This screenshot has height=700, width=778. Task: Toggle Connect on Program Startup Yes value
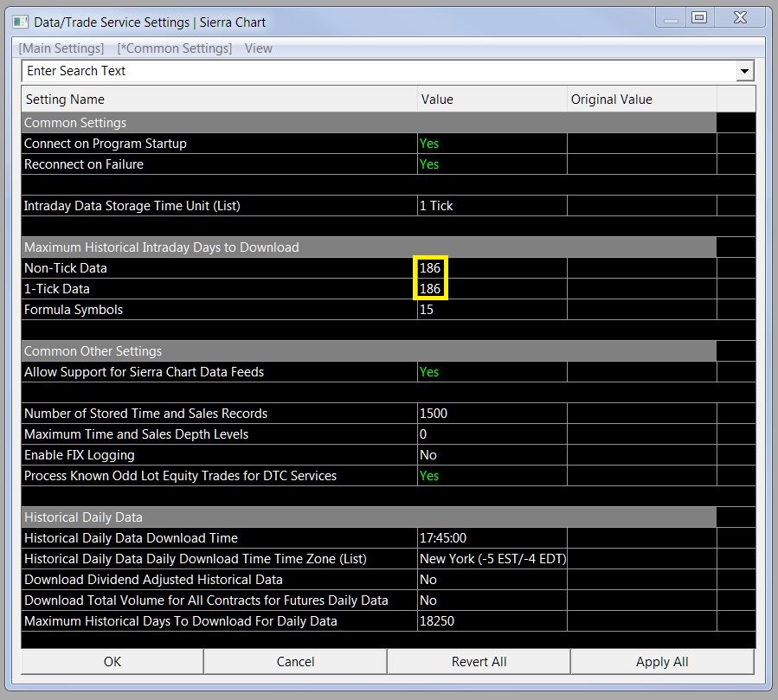(x=492, y=144)
